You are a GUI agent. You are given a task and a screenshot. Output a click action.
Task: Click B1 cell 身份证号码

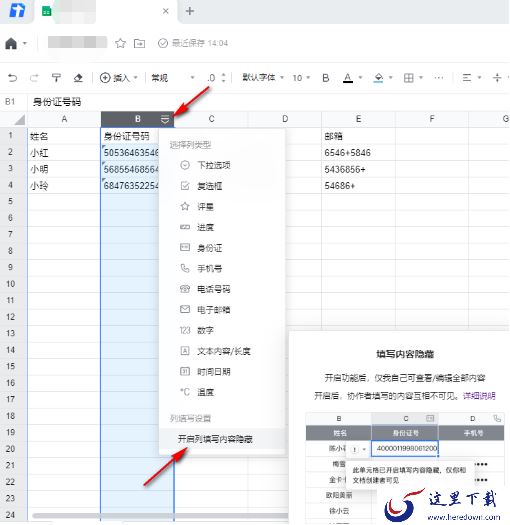click(130, 136)
